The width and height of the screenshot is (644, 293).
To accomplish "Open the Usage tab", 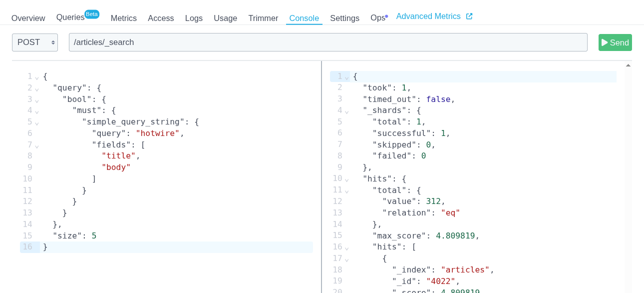I will (225, 18).
